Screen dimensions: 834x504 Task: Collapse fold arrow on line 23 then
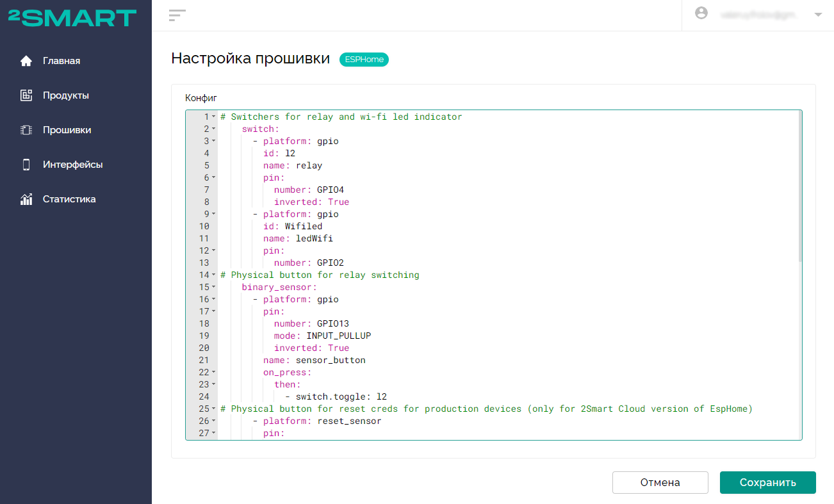[x=214, y=385]
